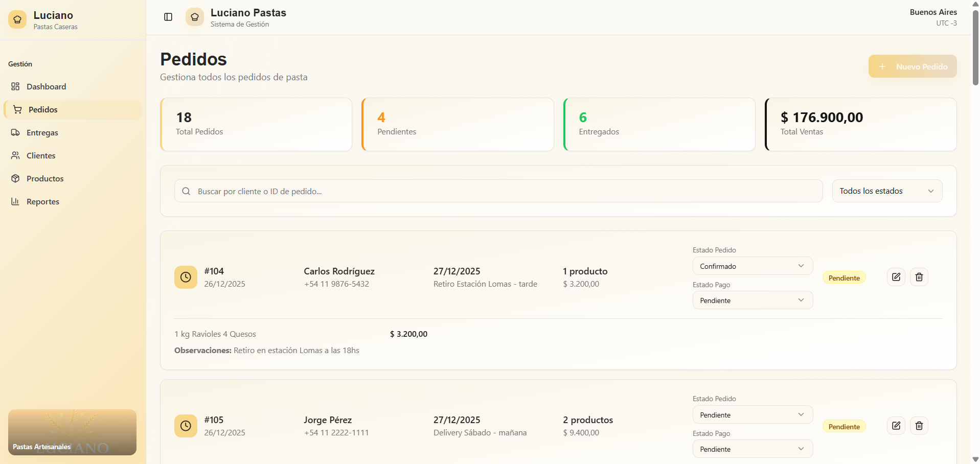Click the Pastas Artesanales banner image
980x464 pixels.
(72, 432)
